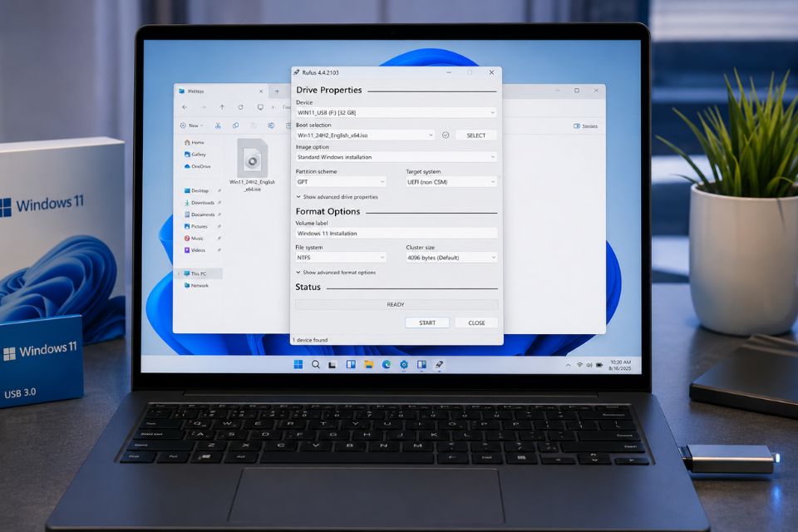This screenshot has height=532, width=798.
Task: Click the '1 device found' status text
Action: click(x=310, y=340)
